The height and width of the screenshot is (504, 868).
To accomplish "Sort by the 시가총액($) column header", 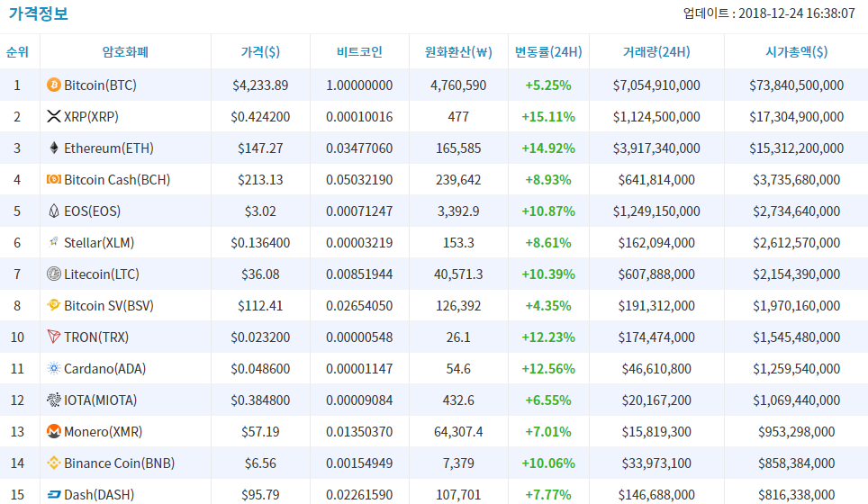I will pos(797,52).
